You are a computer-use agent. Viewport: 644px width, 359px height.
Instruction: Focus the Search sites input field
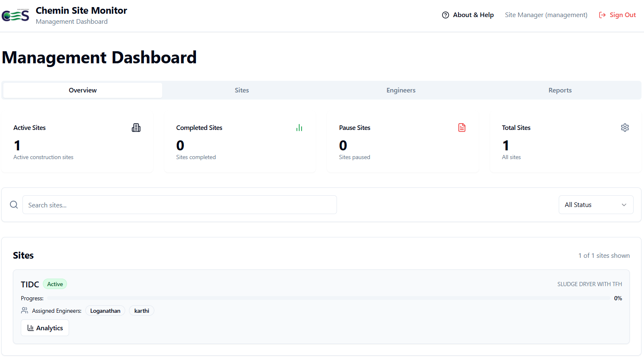(179, 204)
